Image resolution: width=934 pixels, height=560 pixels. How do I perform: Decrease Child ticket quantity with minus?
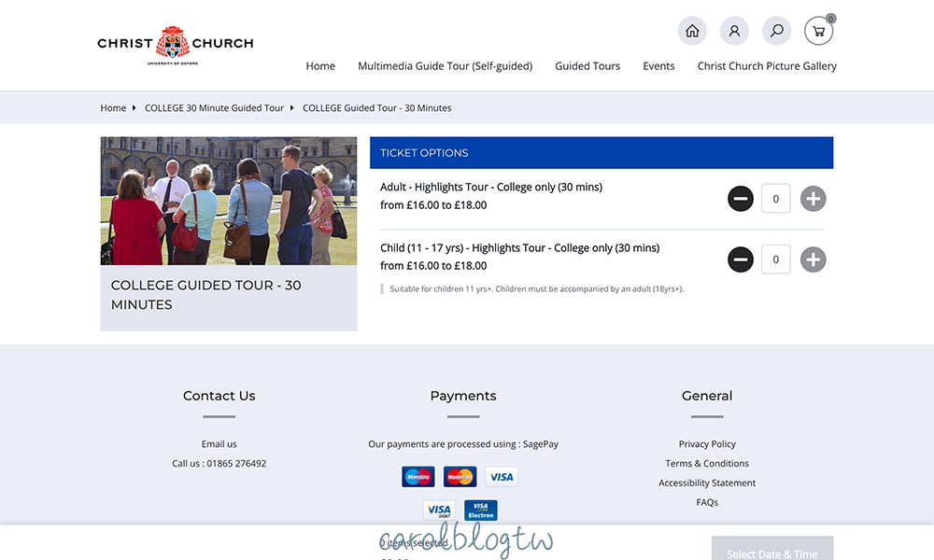pyautogui.click(x=741, y=259)
